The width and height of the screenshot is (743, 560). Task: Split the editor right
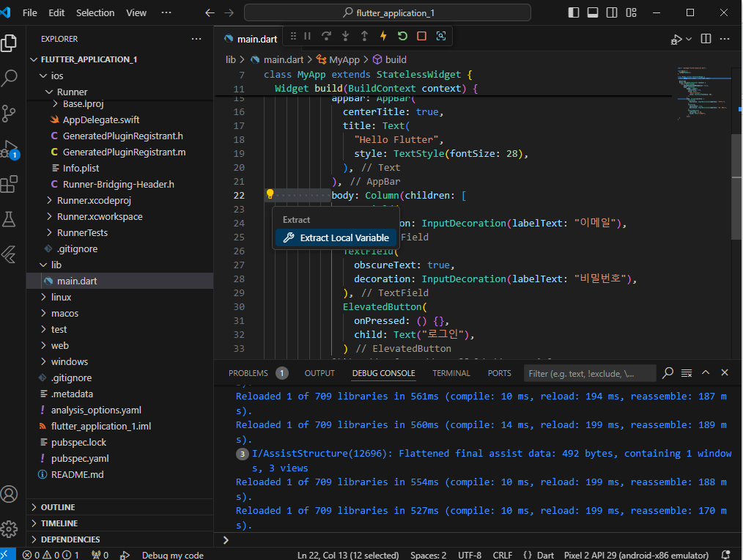706,39
